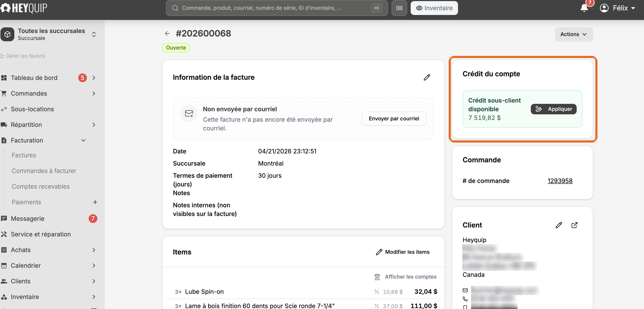Click the branch cube icon
The image size is (644, 309).
pyautogui.click(x=7, y=34)
